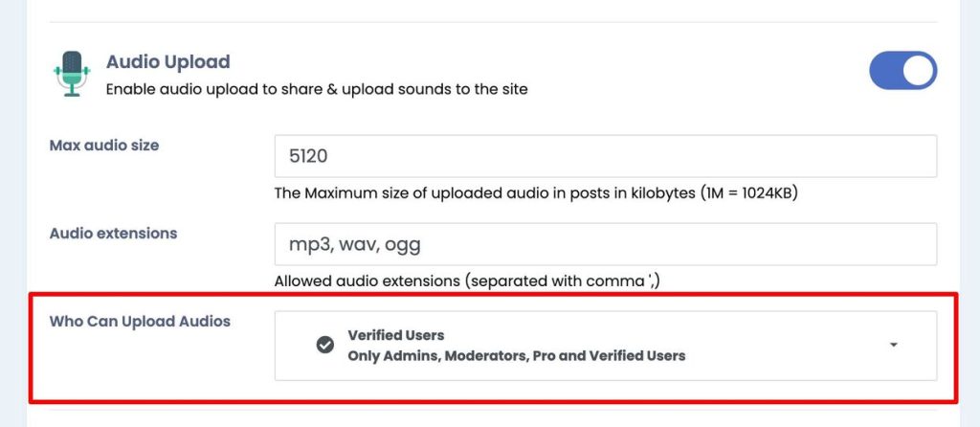The image size is (980, 427).
Task: Place cursor on the "mp3, wav, ogg" value
Action: tap(355, 244)
